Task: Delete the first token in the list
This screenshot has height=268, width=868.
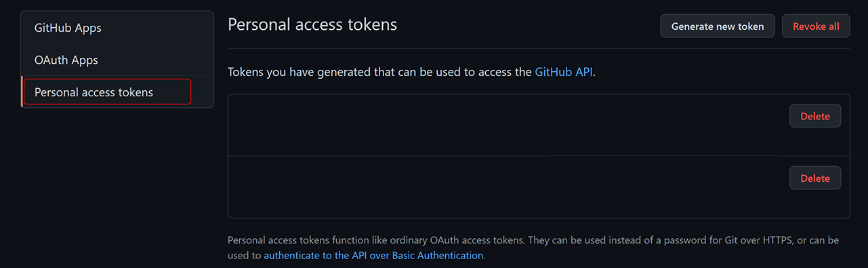Action: point(815,116)
